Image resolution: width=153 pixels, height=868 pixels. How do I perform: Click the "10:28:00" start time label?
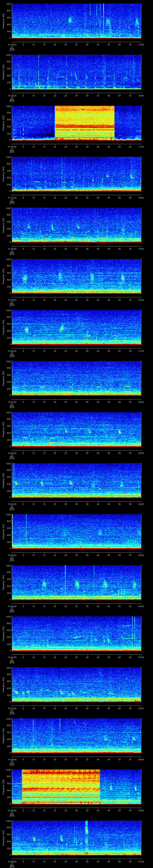point(12,759)
